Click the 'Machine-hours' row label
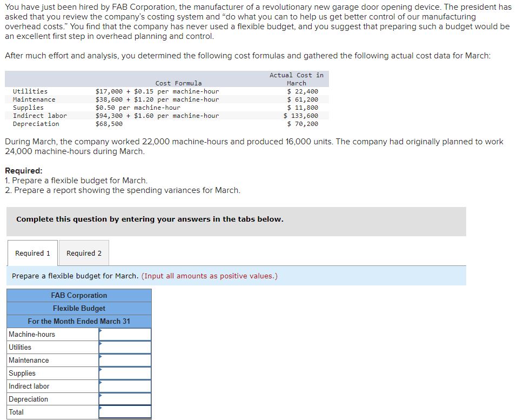This screenshot has height=420, width=524. [x=32, y=334]
